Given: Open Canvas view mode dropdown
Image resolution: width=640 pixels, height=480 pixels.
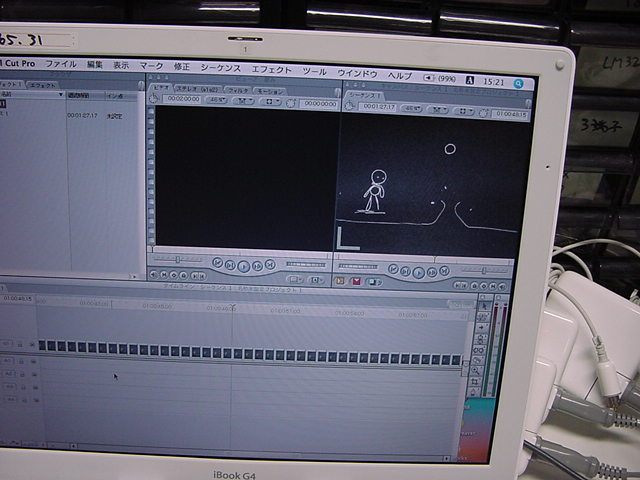Looking at the screenshot, I should click(x=464, y=111).
